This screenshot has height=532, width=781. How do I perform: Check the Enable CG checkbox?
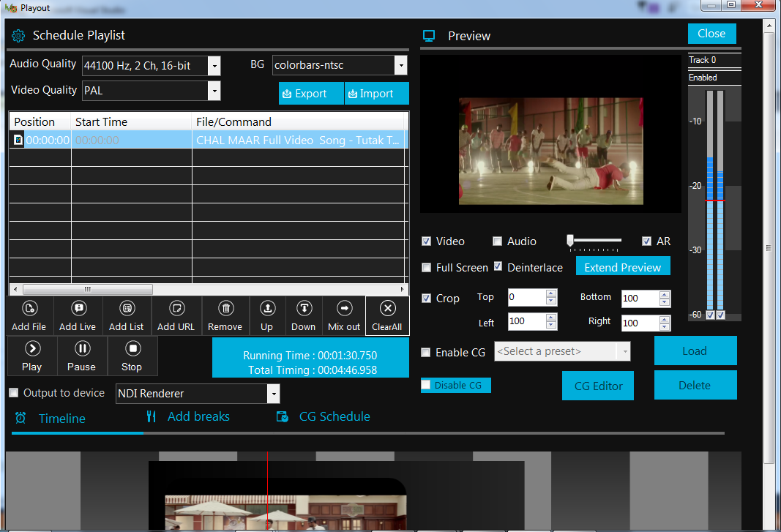426,352
